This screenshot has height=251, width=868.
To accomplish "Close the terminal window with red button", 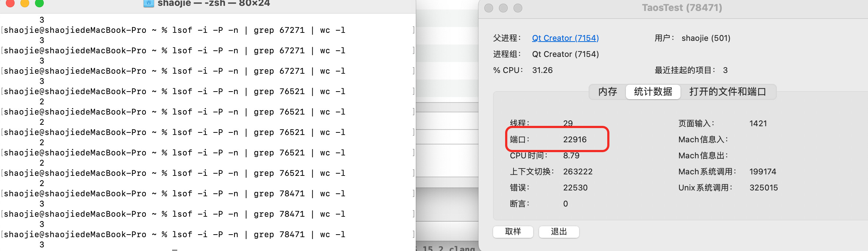I will [x=10, y=3].
